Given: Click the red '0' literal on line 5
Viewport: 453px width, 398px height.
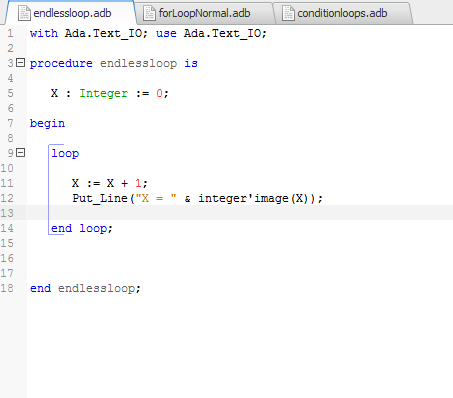Looking at the screenshot, I should point(159,93).
